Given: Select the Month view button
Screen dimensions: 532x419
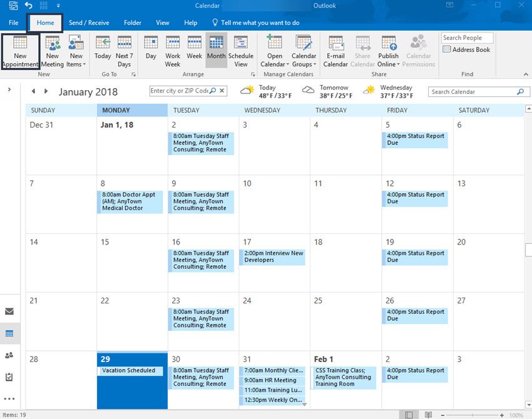Looking at the screenshot, I should pyautogui.click(x=216, y=50).
